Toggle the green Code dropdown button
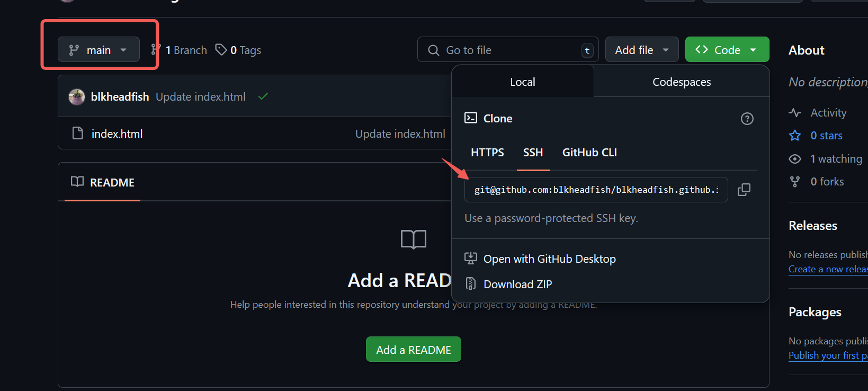The height and width of the screenshot is (391, 868). coord(727,50)
